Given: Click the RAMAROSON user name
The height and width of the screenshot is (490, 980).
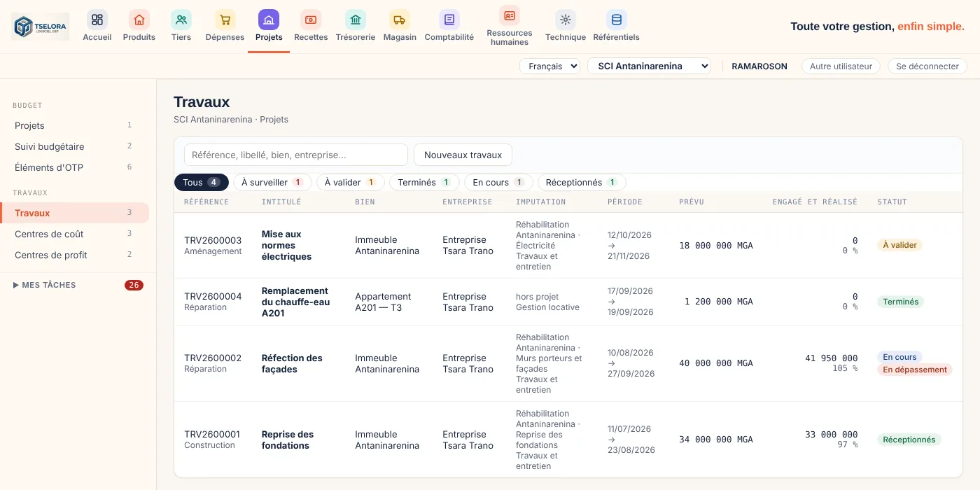Looking at the screenshot, I should (759, 66).
